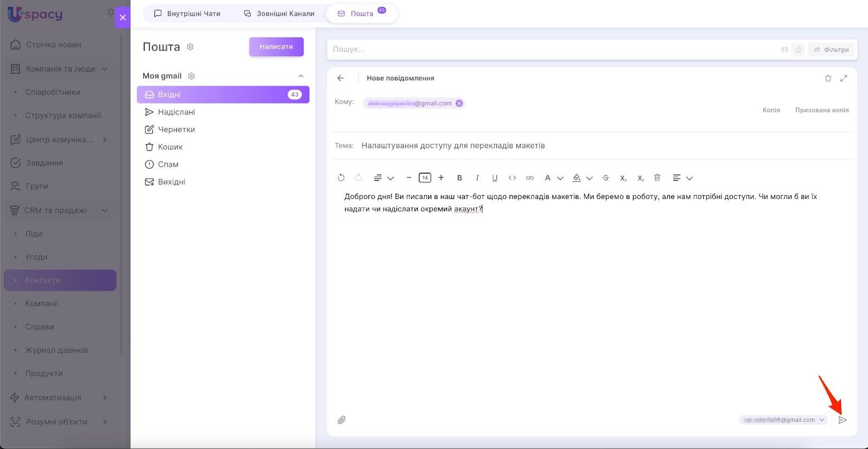Click the alignment icon right of the toolbar trash icon
This screenshot has height=449, width=868.
[x=676, y=177]
